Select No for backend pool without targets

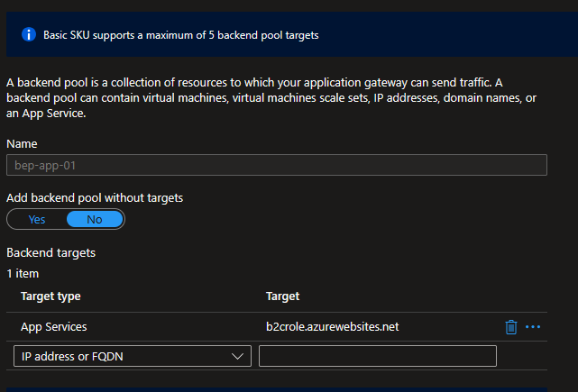[x=95, y=220]
